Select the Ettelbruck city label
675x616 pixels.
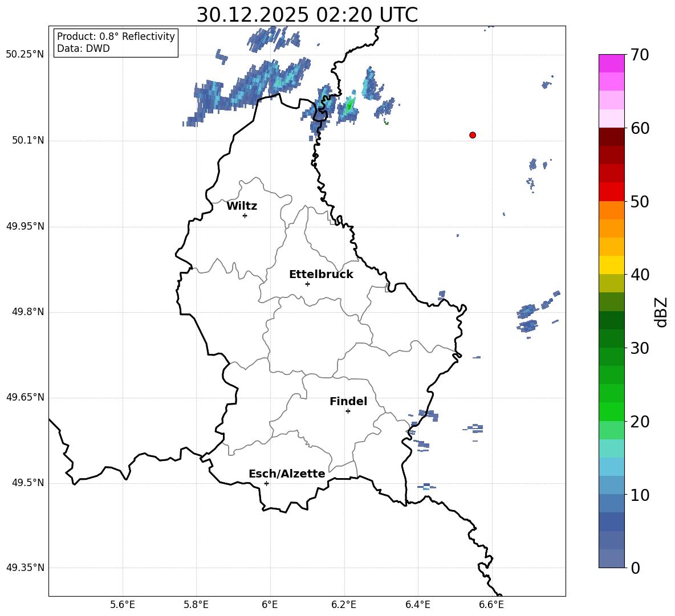pos(321,275)
